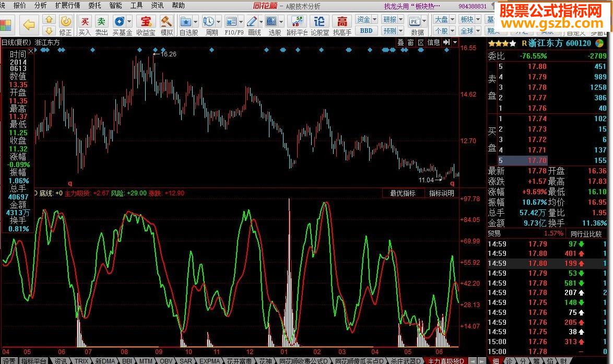Viewport: 613px width, 364px height.
Task: Click the 设置 button at bottom left
Action: coord(9,361)
